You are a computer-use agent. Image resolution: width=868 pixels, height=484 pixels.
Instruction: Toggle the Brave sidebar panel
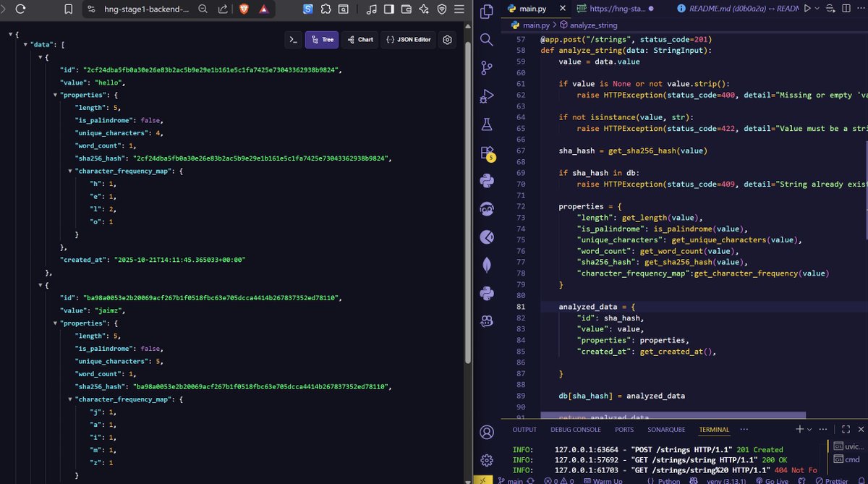389,9
